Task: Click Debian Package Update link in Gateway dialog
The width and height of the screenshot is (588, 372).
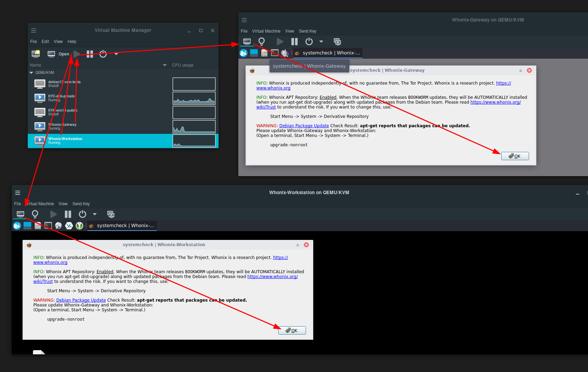Action: click(x=304, y=126)
